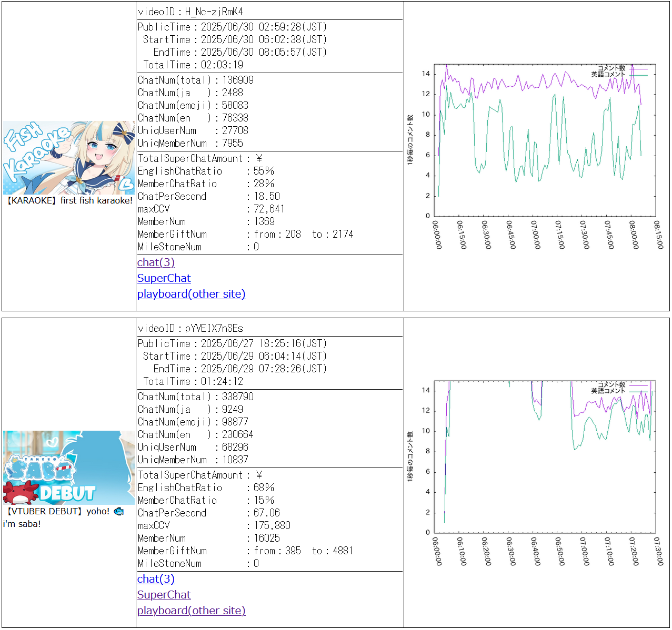Click ChatNum(total) : 136909 value
The image size is (672, 630).
coord(196,80)
